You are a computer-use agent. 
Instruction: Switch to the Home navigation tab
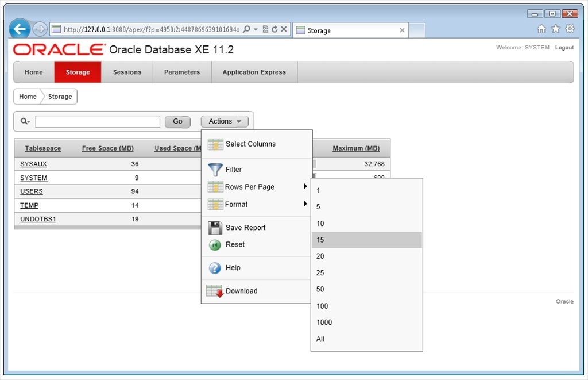coord(34,72)
